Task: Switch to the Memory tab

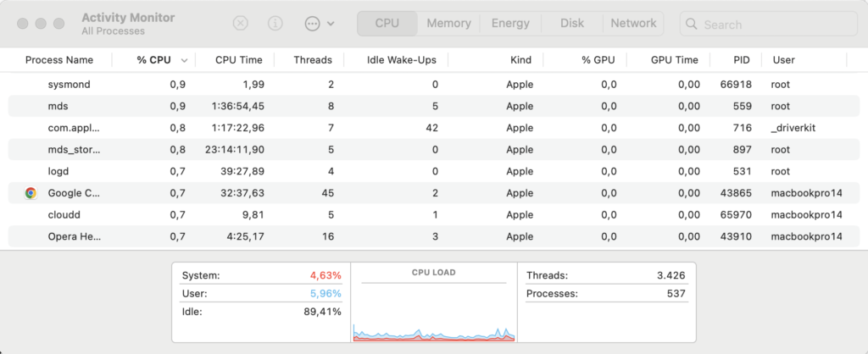Action: [448, 23]
